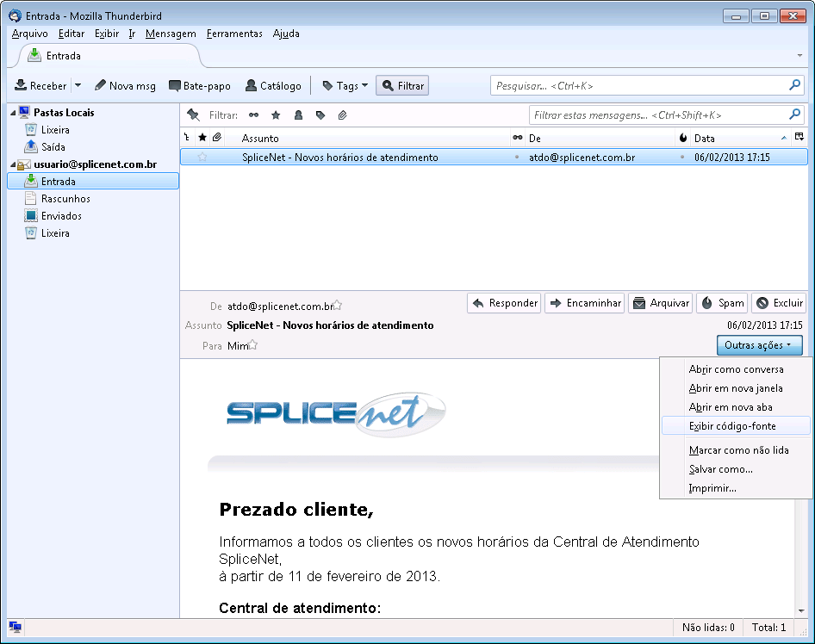The image size is (815, 644).
Task: Open Bate-papo chat
Action: tap(200, 86)
